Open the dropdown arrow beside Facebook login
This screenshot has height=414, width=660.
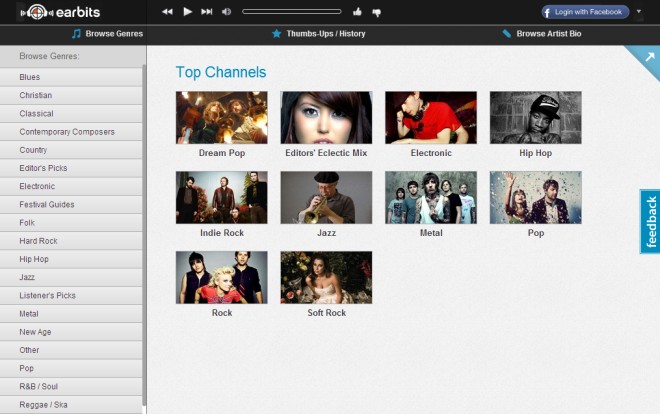click(x=639, y=11)
